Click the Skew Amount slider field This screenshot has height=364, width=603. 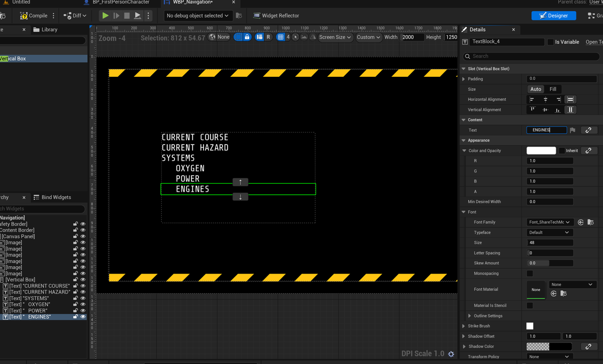tap(550, 263)
